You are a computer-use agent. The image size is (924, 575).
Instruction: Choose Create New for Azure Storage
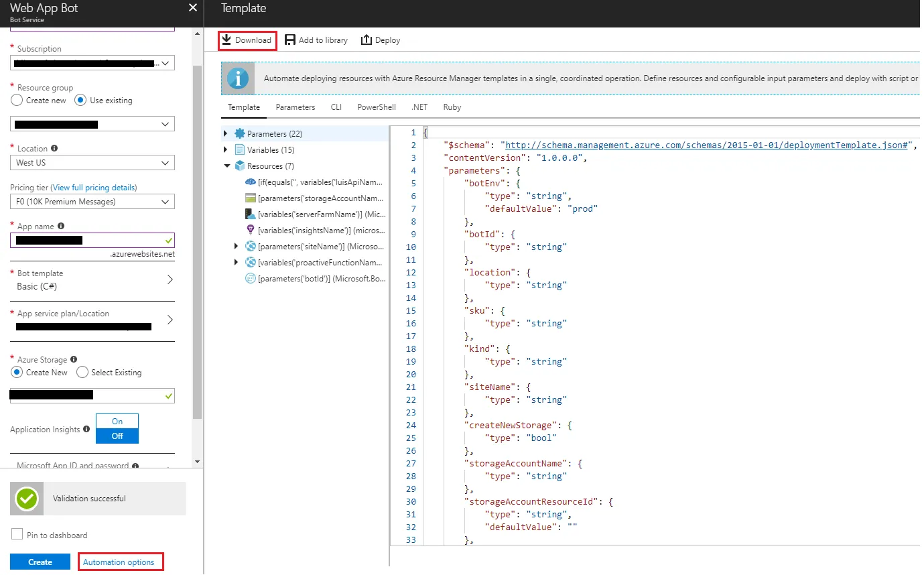[x=17, y=373]
